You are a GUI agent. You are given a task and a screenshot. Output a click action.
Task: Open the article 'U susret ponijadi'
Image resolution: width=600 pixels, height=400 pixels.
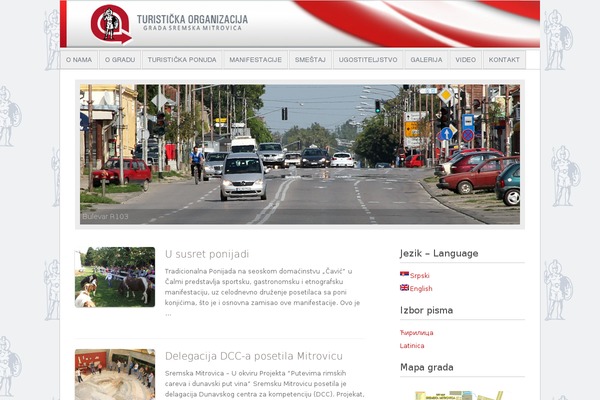click(207, 254)
